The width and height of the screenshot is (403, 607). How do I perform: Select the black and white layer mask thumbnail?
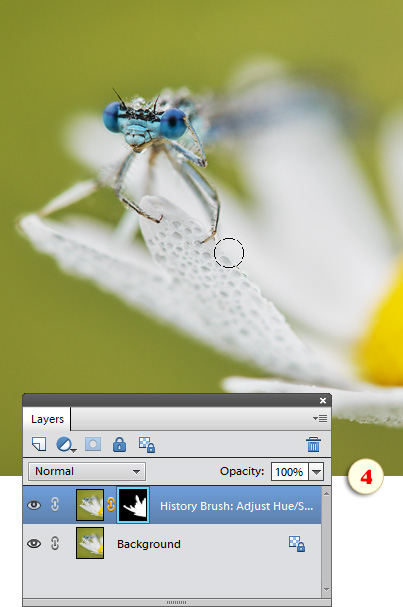(x=133, y=505)
